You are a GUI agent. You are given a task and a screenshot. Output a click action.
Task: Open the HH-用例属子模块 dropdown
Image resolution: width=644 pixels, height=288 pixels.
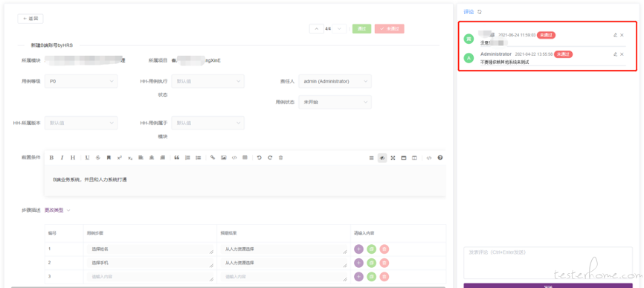click(x=207, y=123)
